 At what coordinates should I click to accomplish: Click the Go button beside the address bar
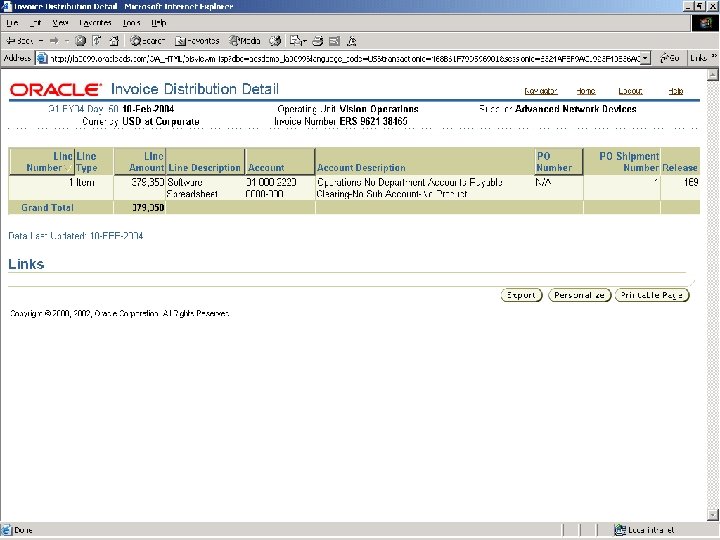click(x=669, y=58)
